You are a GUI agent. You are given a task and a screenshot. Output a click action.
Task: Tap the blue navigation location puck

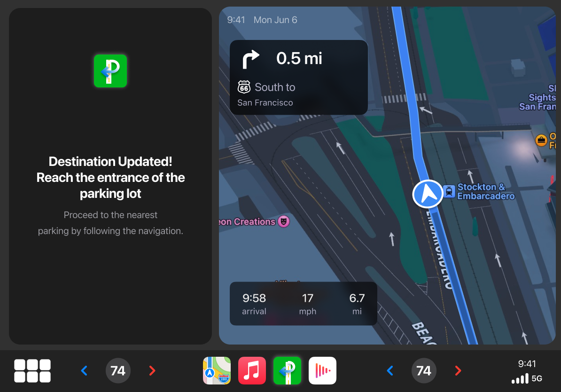pos(428,194)
